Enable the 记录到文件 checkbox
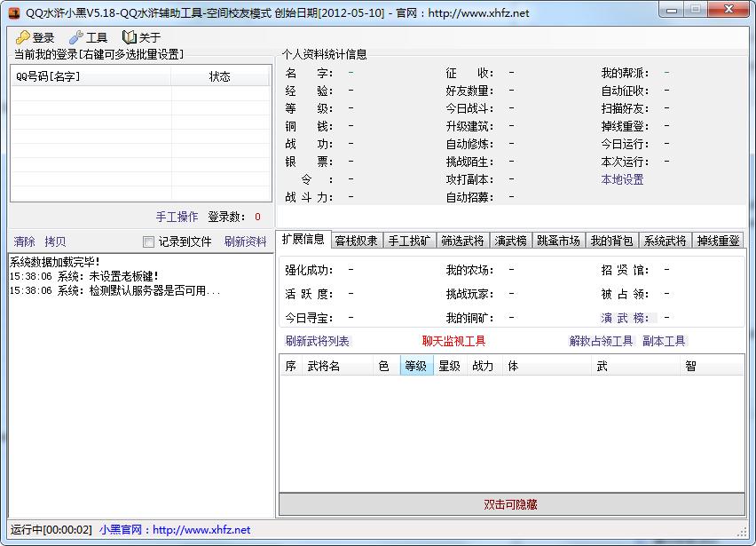Viewport: 756px width, 546px height. point(148,241)
